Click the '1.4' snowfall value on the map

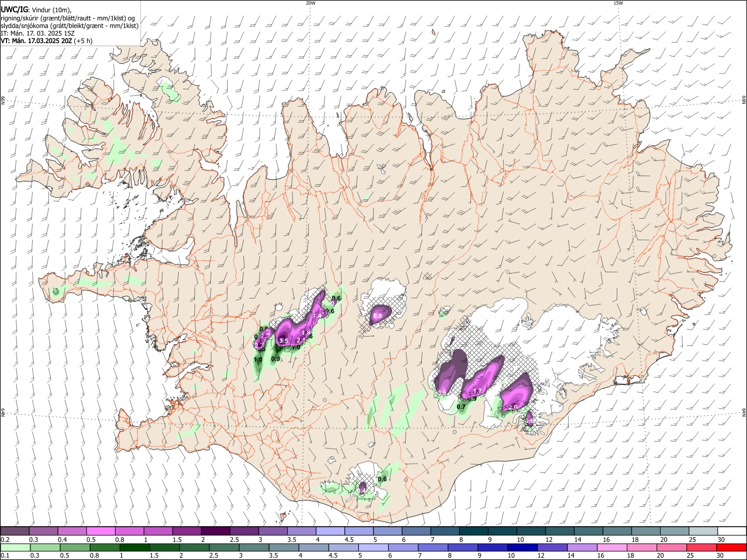[x=317, y=316]
